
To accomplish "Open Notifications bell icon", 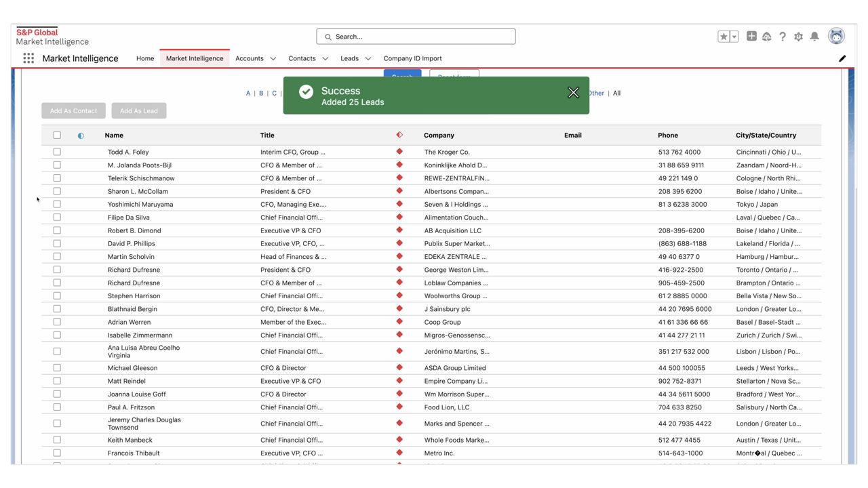I will tap(814, 37).
